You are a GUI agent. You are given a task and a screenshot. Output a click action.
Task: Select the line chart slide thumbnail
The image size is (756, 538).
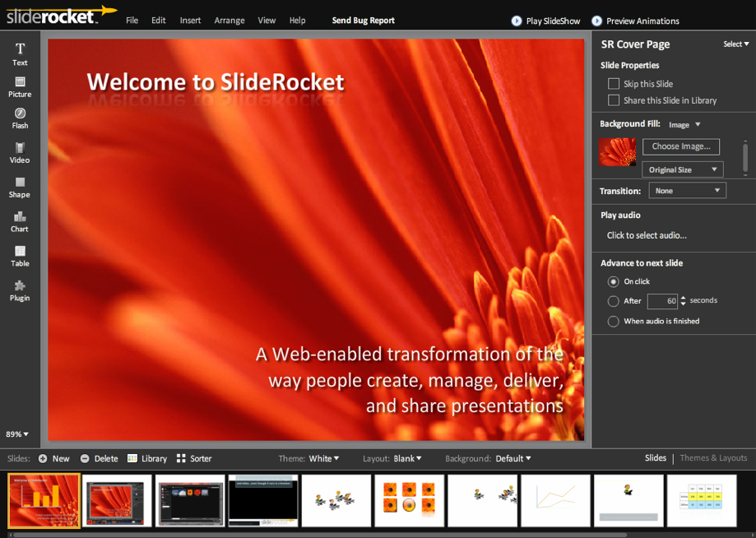pyautogui.click(x=555, y=500)
